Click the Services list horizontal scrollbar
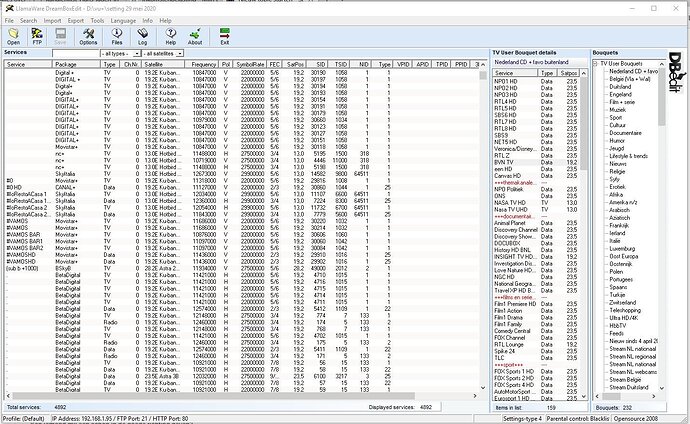Viewport: 690px width, 424px height. click(x=242, y=396)
